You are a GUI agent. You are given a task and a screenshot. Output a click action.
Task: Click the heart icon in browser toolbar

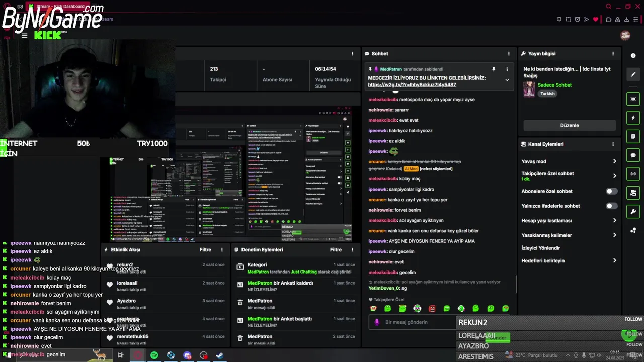596,19
